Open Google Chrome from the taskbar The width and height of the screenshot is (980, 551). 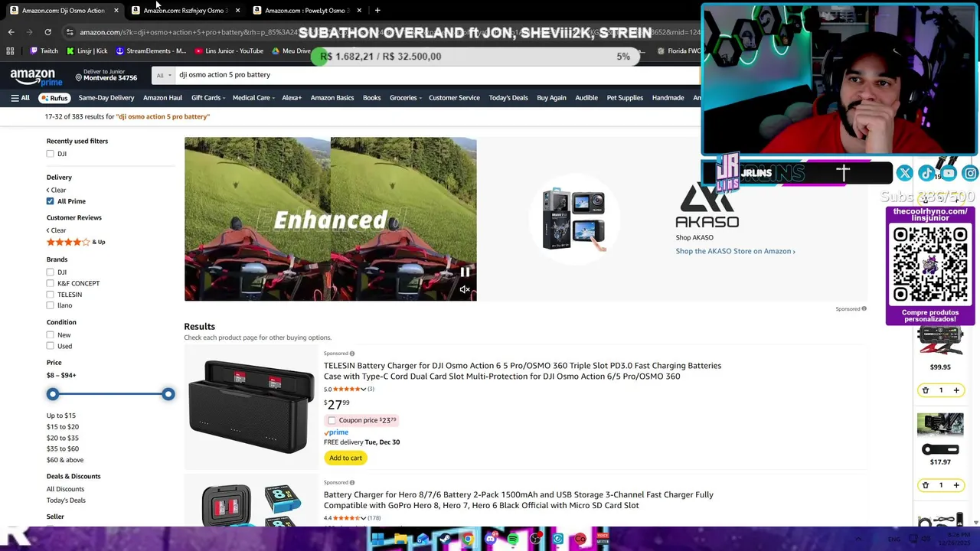[x=468, y=540]
